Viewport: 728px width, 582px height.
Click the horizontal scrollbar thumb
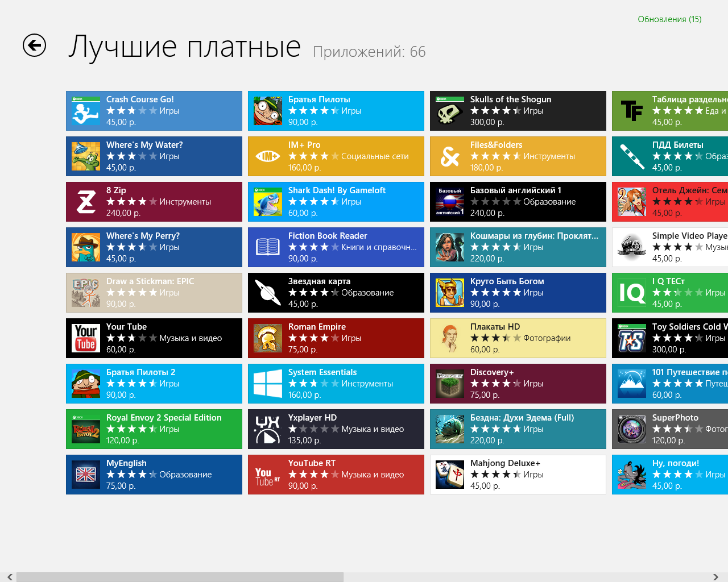pos(180,577)
